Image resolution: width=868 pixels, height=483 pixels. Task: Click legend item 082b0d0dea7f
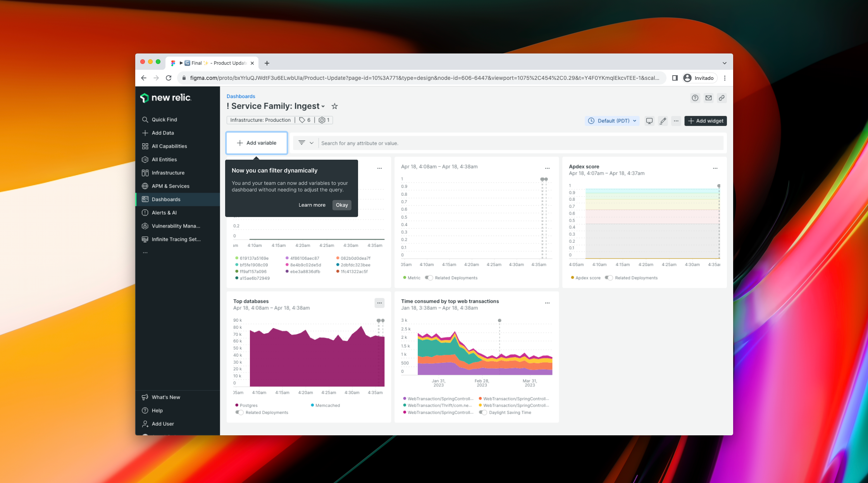(x=353, y=258)
